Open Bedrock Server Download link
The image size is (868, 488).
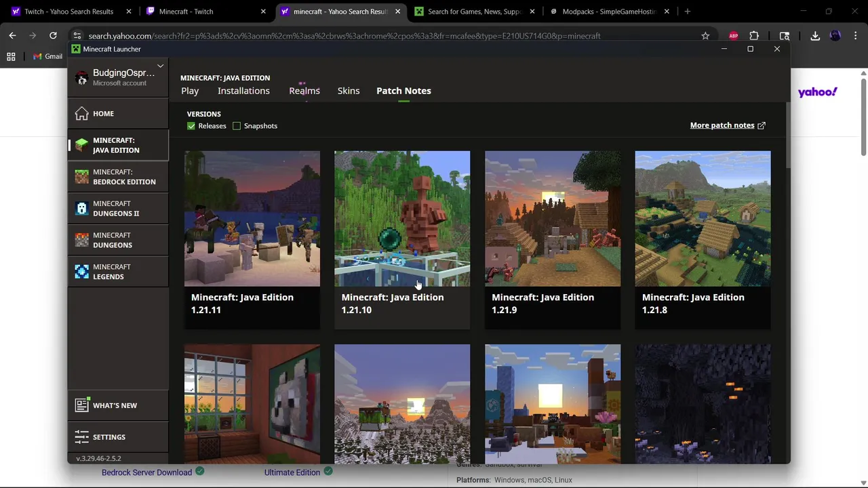tap(146, 472)
